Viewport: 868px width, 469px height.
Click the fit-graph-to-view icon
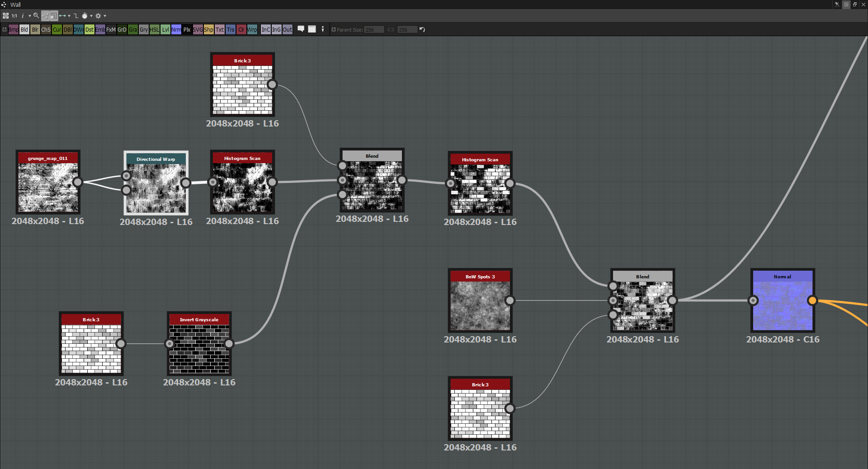tap(6, 16)
